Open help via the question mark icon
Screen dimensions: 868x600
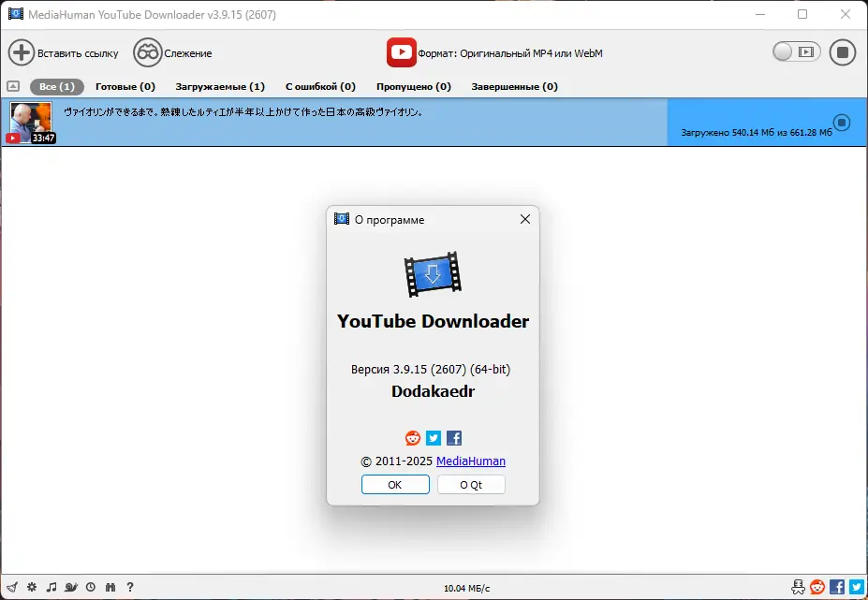click(130, 587)
